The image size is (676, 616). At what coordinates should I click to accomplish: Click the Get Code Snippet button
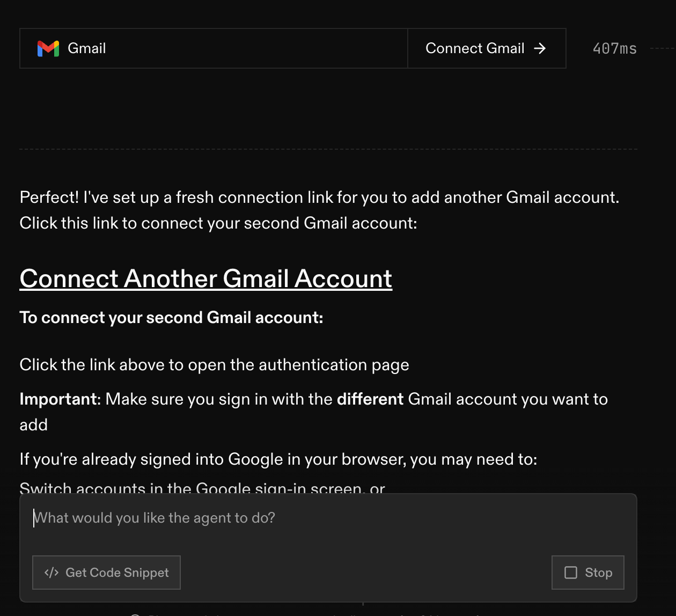[106, 573]
